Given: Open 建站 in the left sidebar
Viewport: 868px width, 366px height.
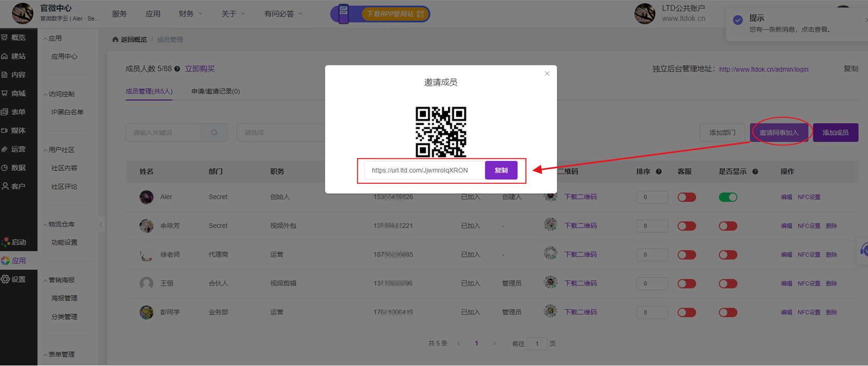Looking at the screenshot, I should point(14,56).
